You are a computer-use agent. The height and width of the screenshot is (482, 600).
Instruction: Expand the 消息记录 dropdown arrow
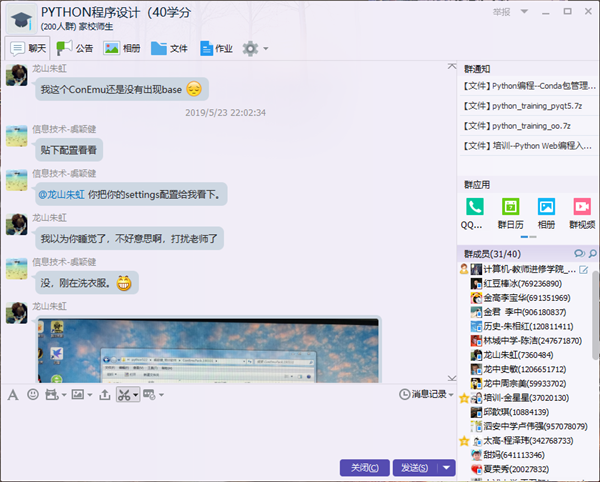[451, 394]
